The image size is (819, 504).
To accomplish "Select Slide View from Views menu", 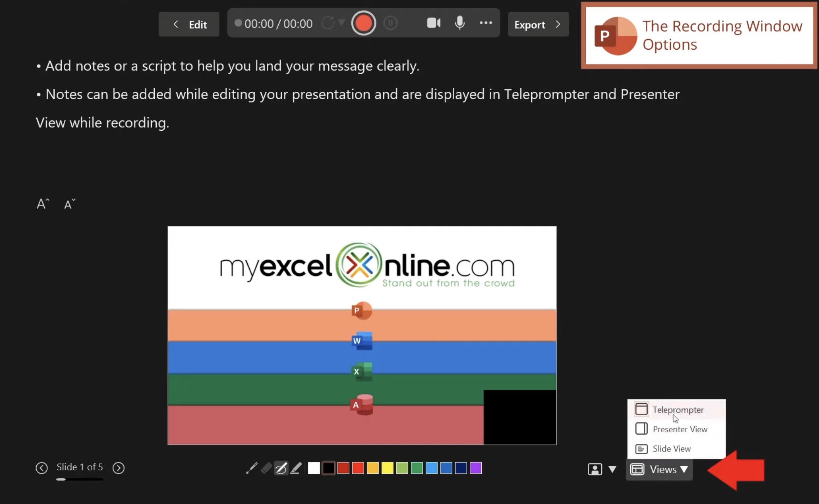I will click(677, 449).
